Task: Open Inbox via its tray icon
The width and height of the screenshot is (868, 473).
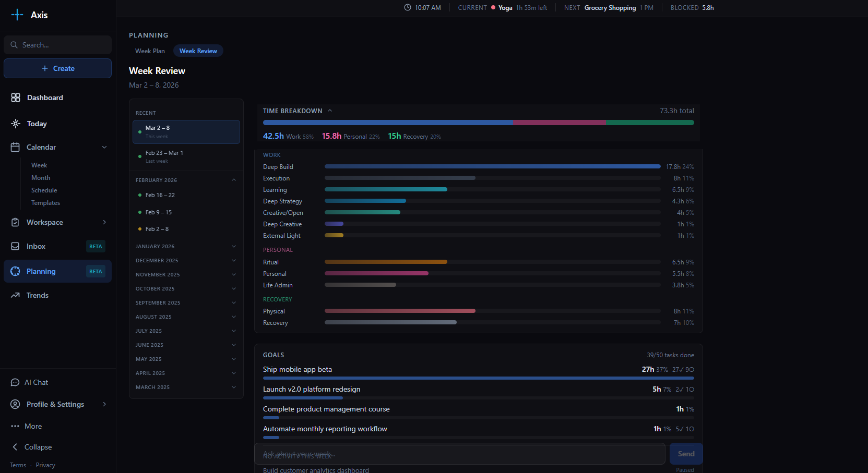Action: click(15, 246)
